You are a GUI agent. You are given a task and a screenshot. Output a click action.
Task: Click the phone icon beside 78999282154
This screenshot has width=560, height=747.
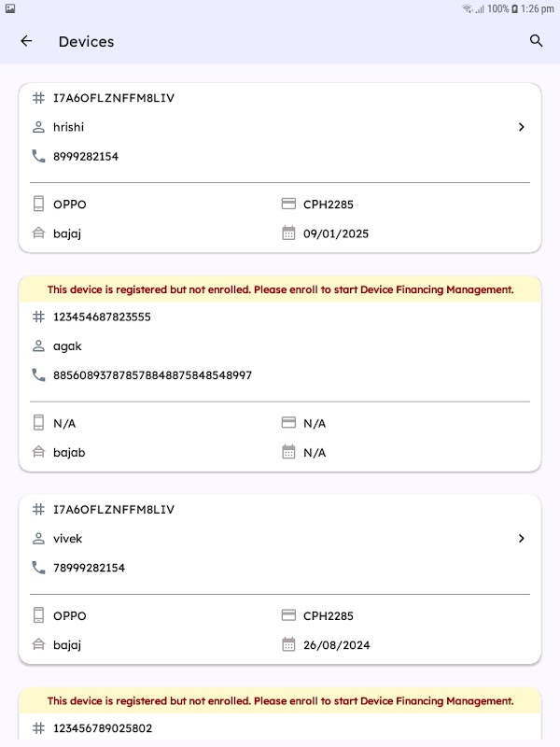[x=38, y=568]
